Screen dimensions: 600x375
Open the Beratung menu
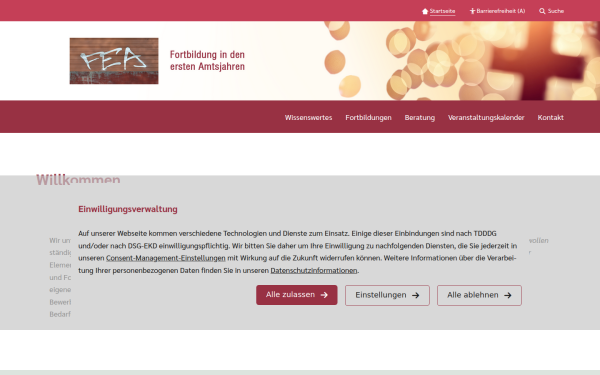coord(420,117)
